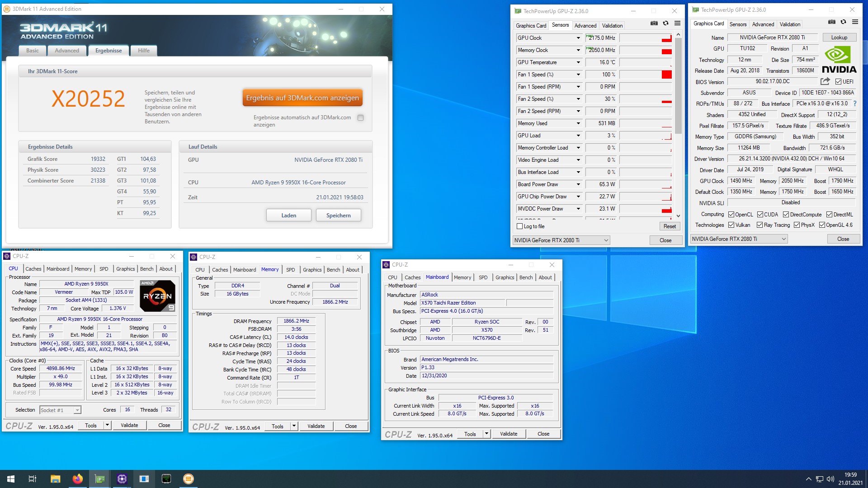Click the network tray icon
The height and width of the screenshot is (488, 868).
(x=819, y=479)
